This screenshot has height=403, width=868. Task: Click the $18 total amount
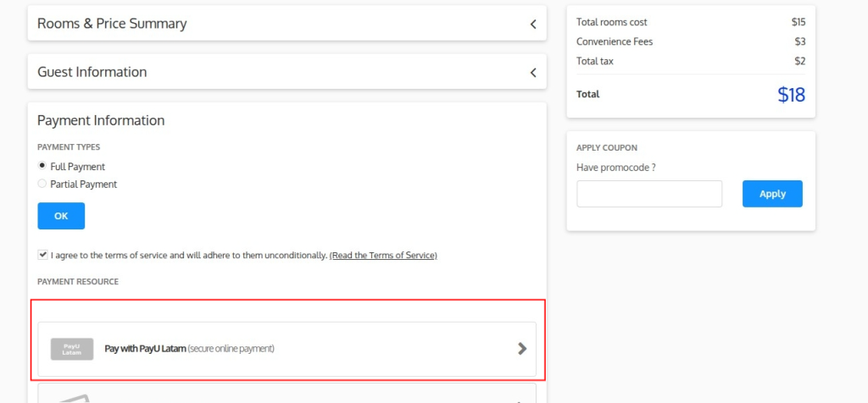click(x=791, y=95)
